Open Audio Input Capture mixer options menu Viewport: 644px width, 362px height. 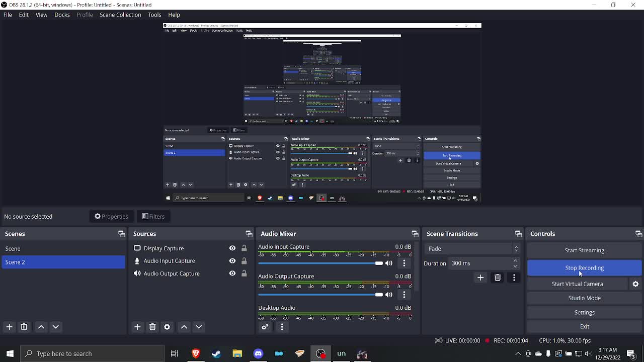point(404,263)
